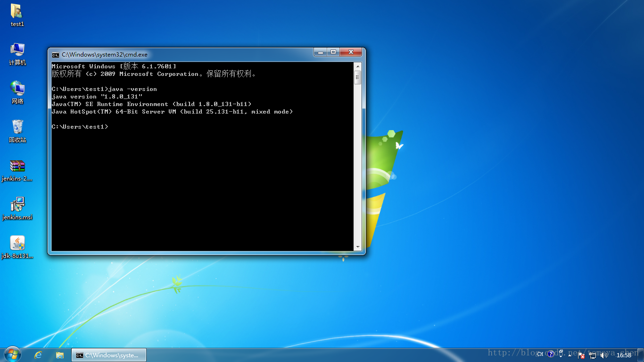The height and width of the screenshot is (362, 644).
Task: Click the cmd scrollbar down arrow
Action: pos(358,247)
